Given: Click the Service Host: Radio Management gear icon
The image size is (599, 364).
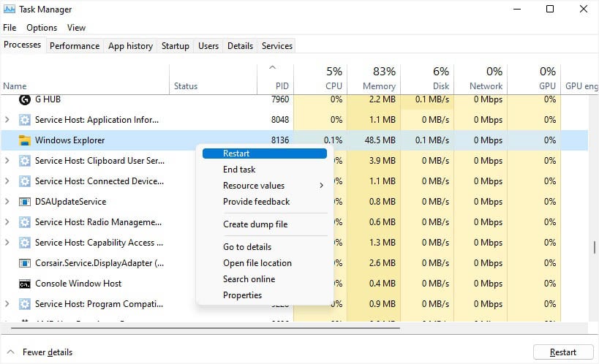Looking at the screenshot, I should (24, 222).
